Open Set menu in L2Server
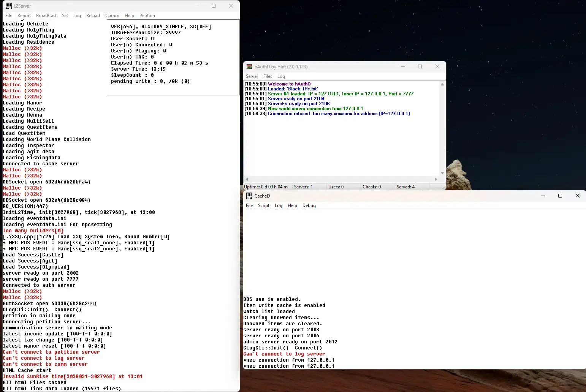The image size is (586, 392). [65, 16]
